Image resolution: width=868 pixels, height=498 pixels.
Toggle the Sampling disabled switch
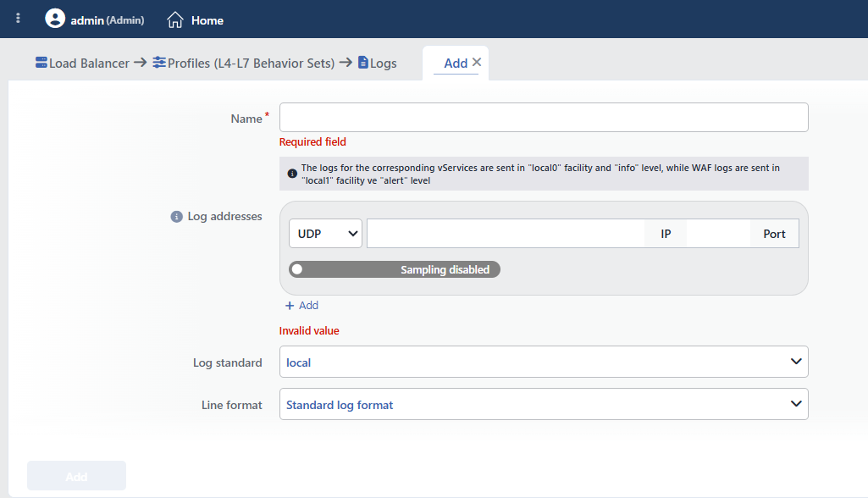pyautogui.click(x=395, y=269)
